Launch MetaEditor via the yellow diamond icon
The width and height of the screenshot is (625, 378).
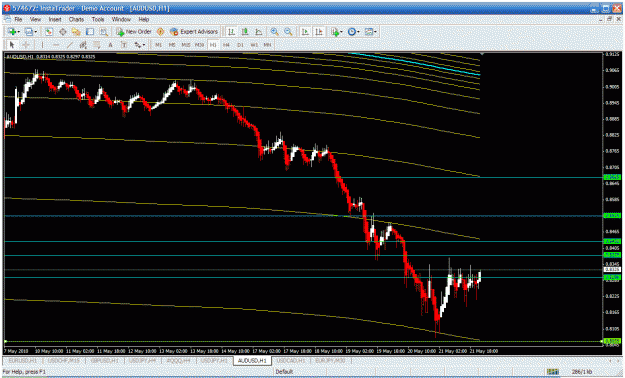pyautogui.click(x=161, y=32)
